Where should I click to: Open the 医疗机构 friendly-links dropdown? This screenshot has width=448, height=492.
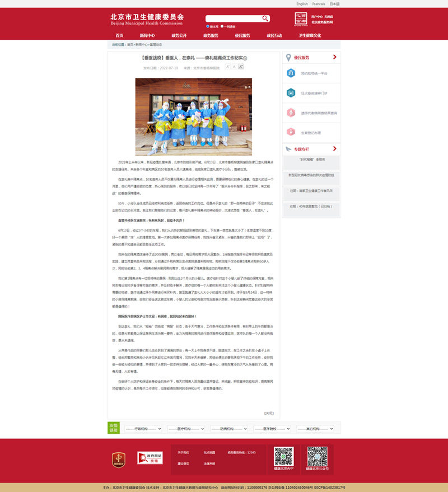[x=184, y=428]
